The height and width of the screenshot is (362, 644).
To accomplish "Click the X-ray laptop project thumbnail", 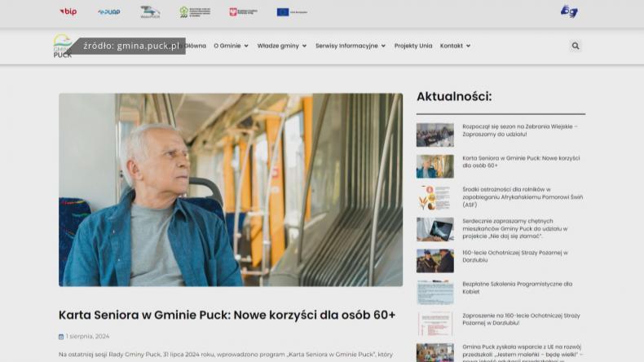I will tap(435, 229).
